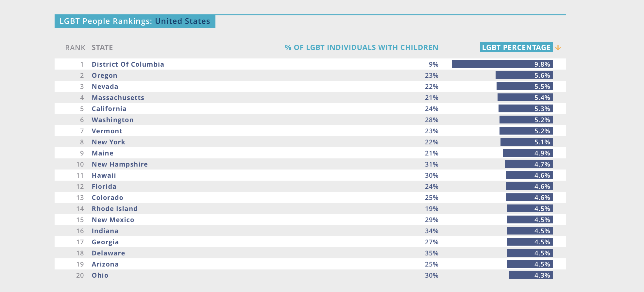Image resolution: width=644 pixels, height=292 pixels.
Task: Sort by % of LGBT individuals with children
Action: tap(361, 47)
